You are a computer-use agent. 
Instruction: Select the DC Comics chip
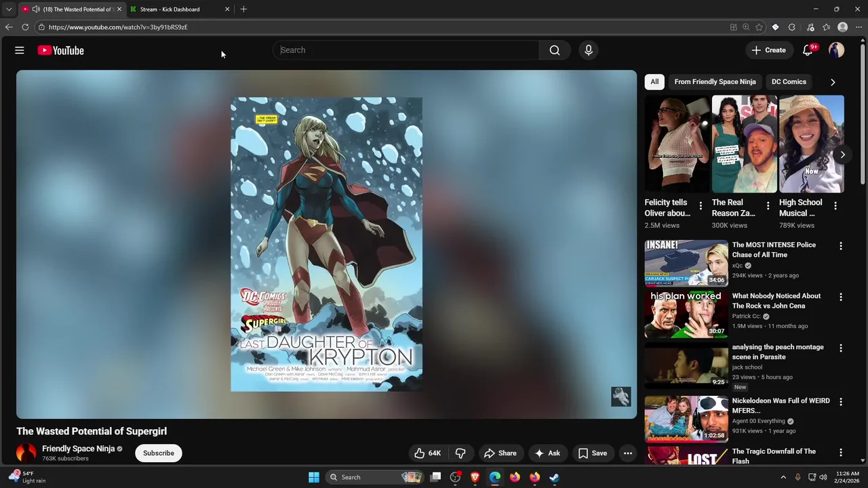tap(789, 81)
